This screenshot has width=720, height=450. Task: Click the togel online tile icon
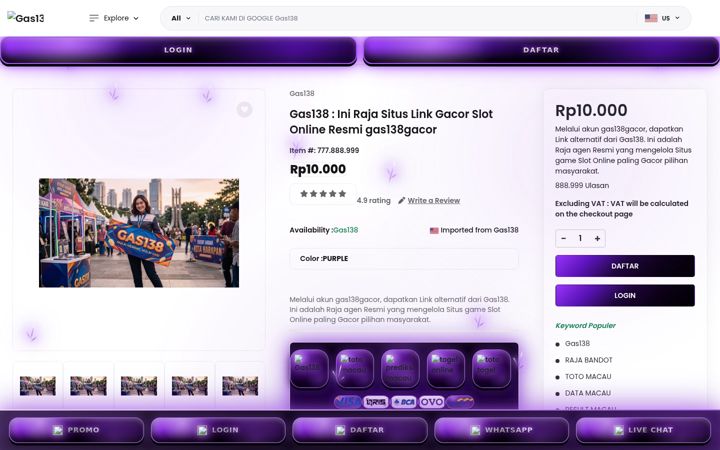pyautogui.click(x=445, y=368)
